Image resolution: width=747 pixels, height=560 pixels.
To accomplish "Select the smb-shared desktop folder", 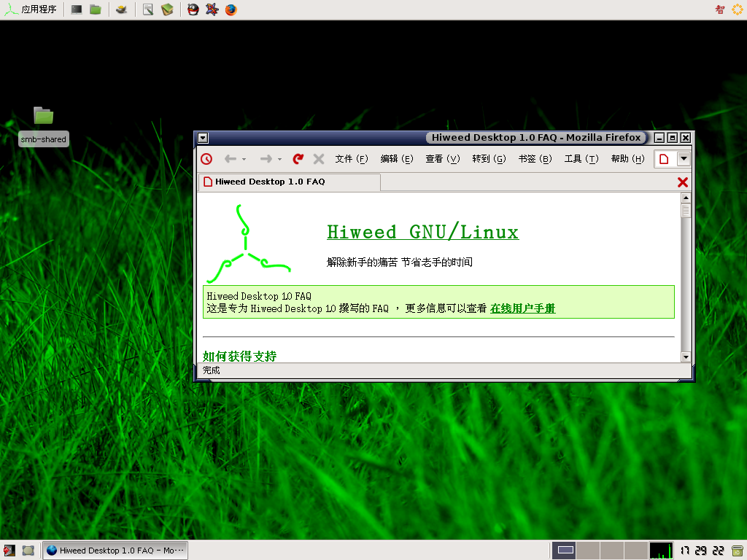I will coord(43,126).
